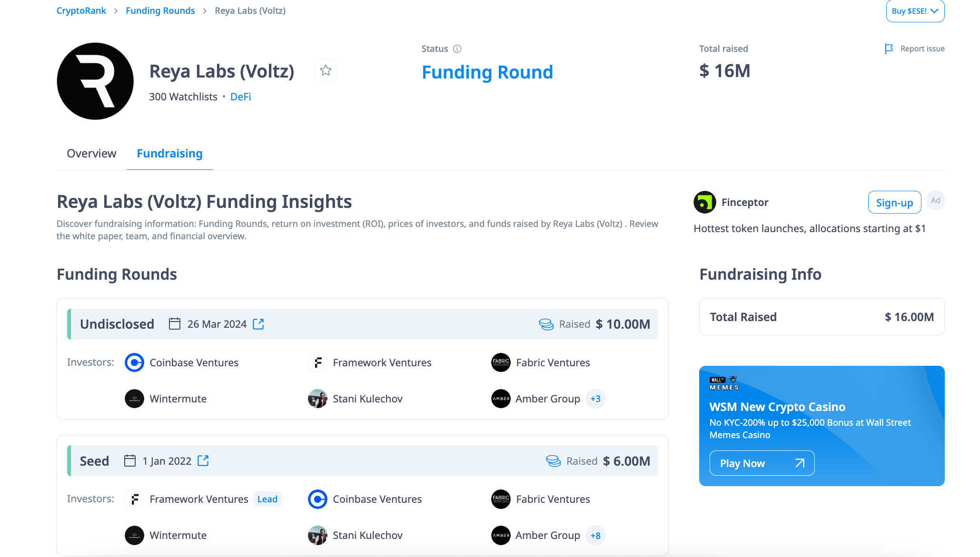The width and height of the screenshot is (980, 557).
Task: Go to Funding Rounds breadcrumb
Action: [x=160, y=10]
